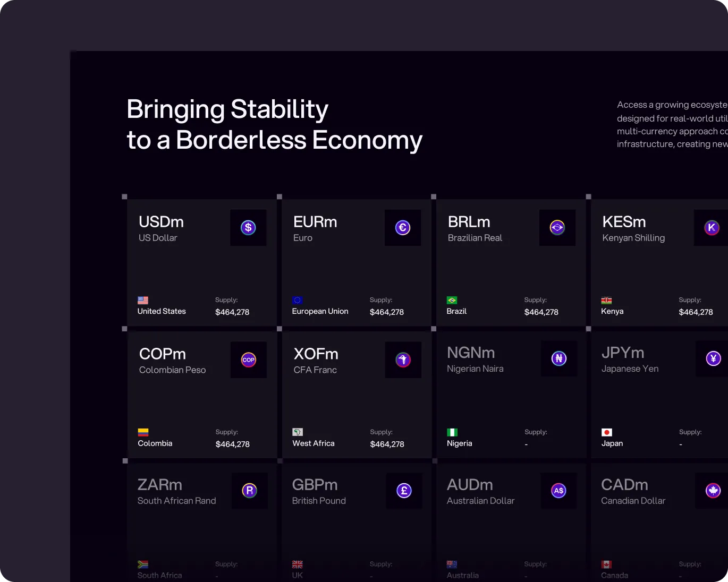Click the BRLm Brazilian Real token icon
Viewport: 728px width, 582px height.
[557, 227]
